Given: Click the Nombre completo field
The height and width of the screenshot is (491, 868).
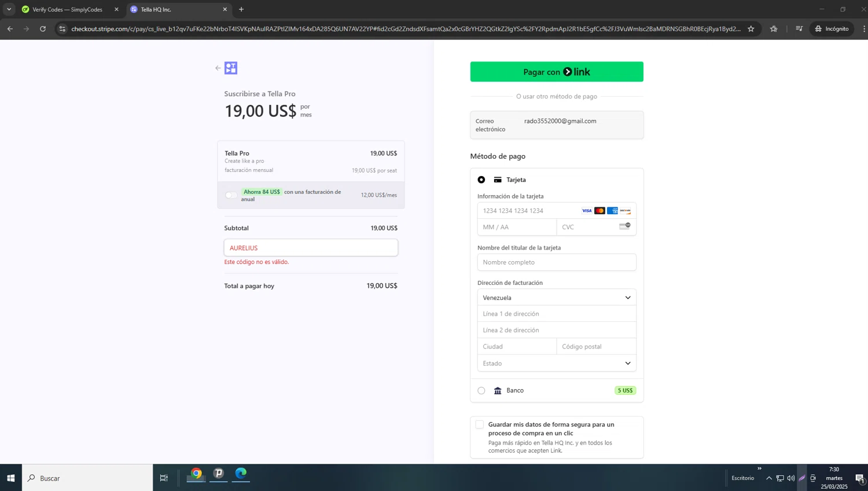Looking at the screenshot, I should pyautogui.click(x=557, y=262).
